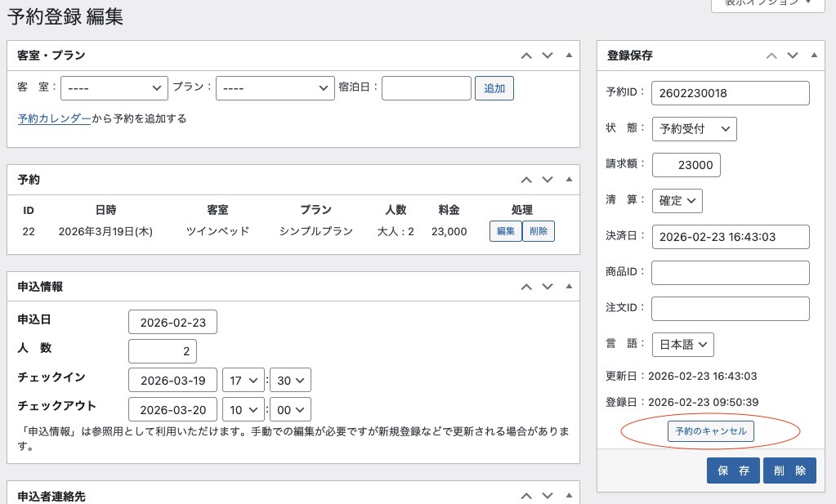Toggle the 予約 panel collapse triangle
Screen dimensions: 836x504
569,180
